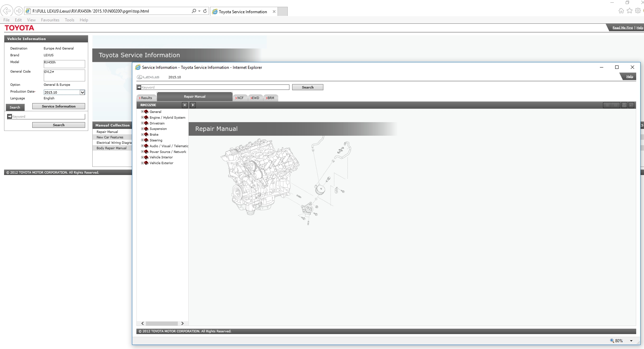This screenshot has width=644, height=349.
Task: Click the book icon next to Drivetrain
Action: coord(146,123)
